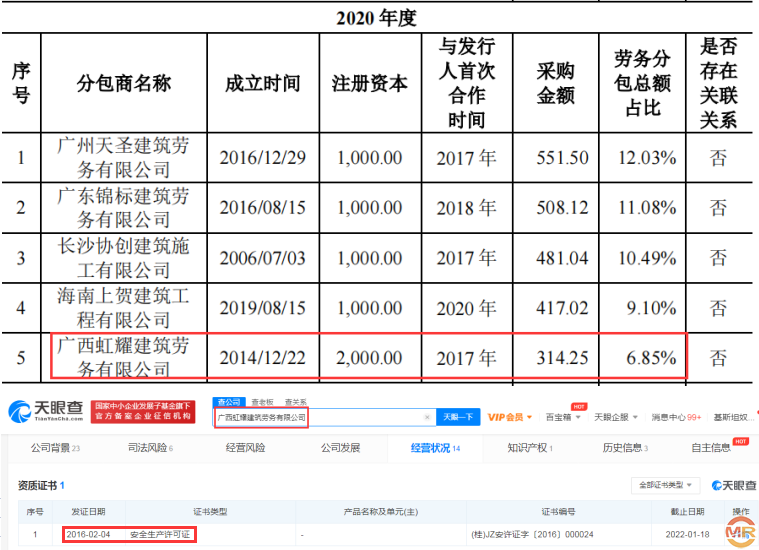The image size is (759, 550).
Task: Click the 508.12 purchase amount
Action: (562, 208)
